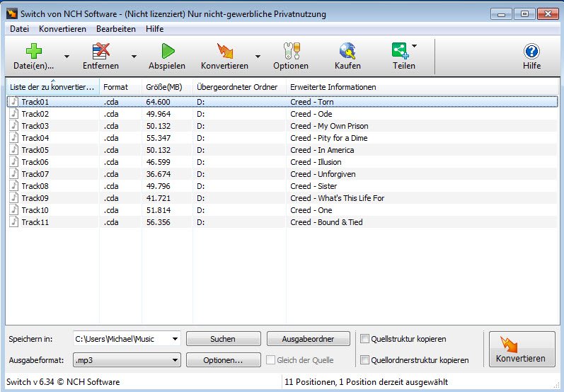Screen dimensions: 564x392
Task: Open the Datei menu
Action: (19, 29)
